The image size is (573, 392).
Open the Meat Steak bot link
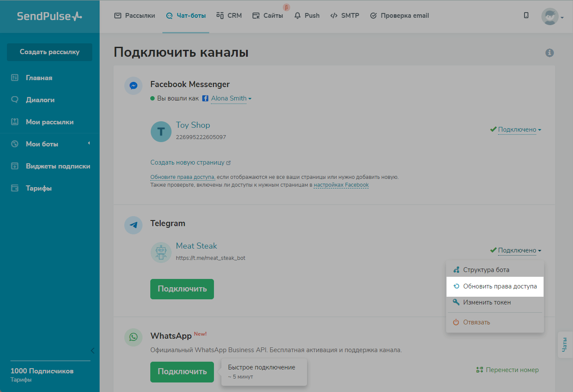coord(196,246)
